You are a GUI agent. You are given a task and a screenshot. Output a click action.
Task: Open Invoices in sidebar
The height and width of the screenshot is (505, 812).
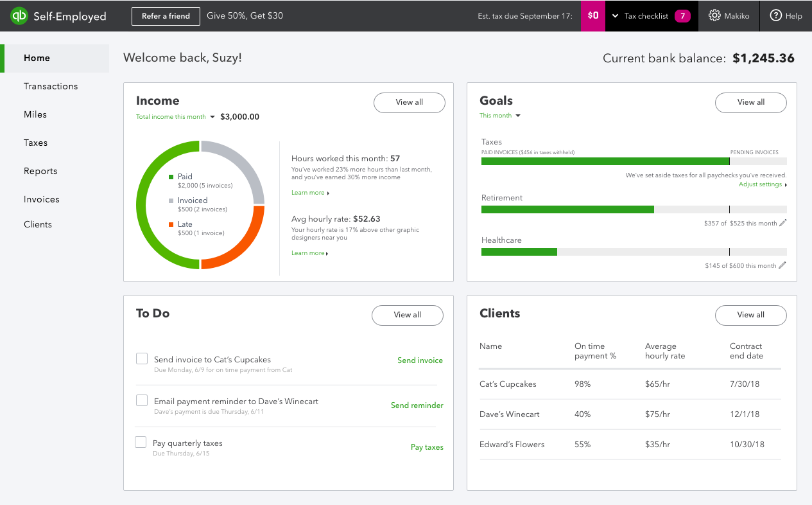pos(42,199)
